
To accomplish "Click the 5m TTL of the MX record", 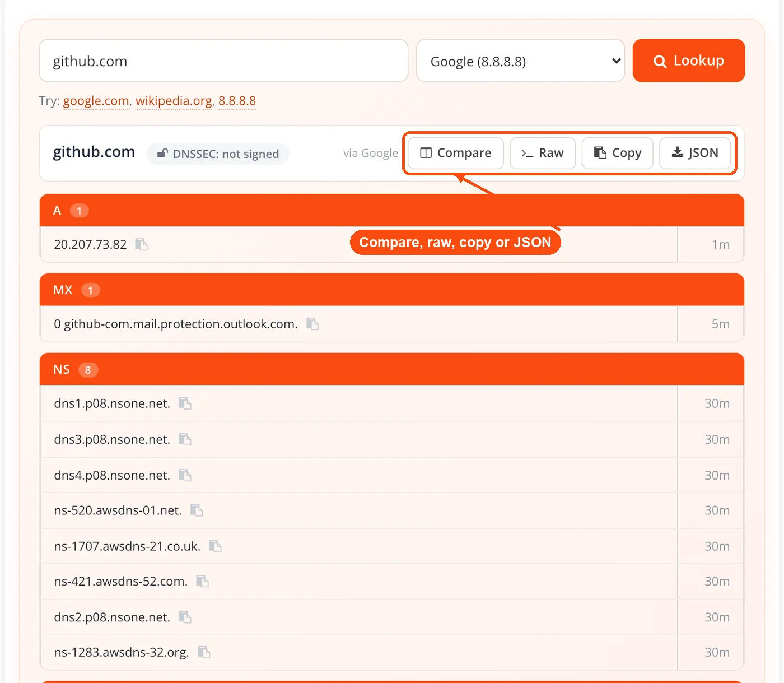I will click(721, 324).
